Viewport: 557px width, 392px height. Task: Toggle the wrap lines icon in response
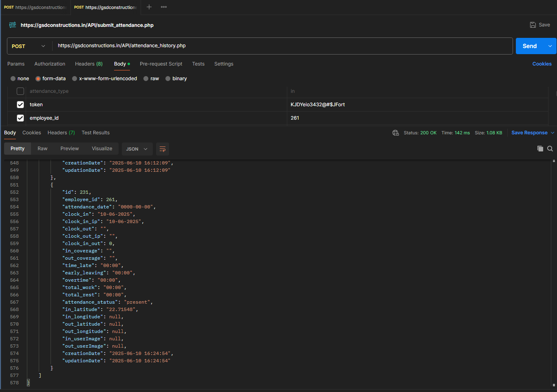tap(162, 149)
